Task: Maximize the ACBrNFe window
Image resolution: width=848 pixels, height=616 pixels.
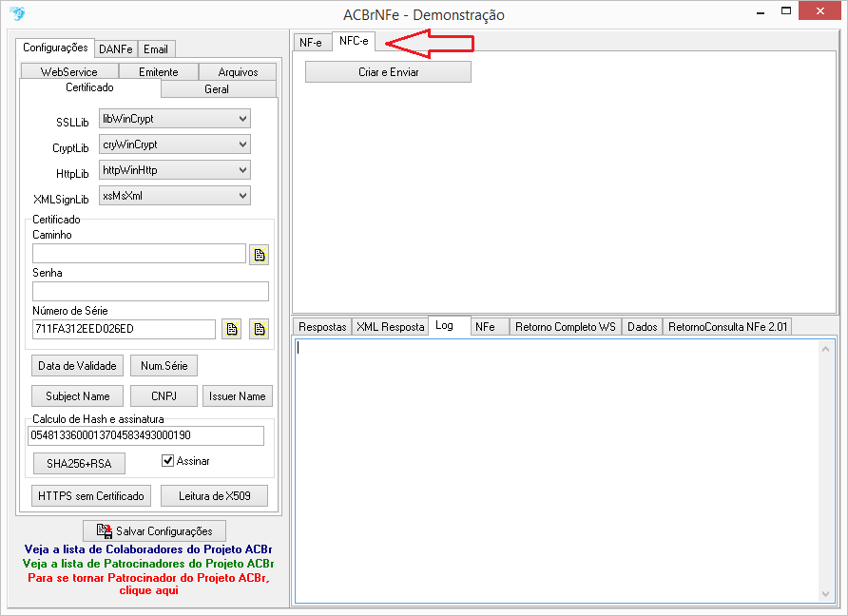Action: [x=786, y=10]
